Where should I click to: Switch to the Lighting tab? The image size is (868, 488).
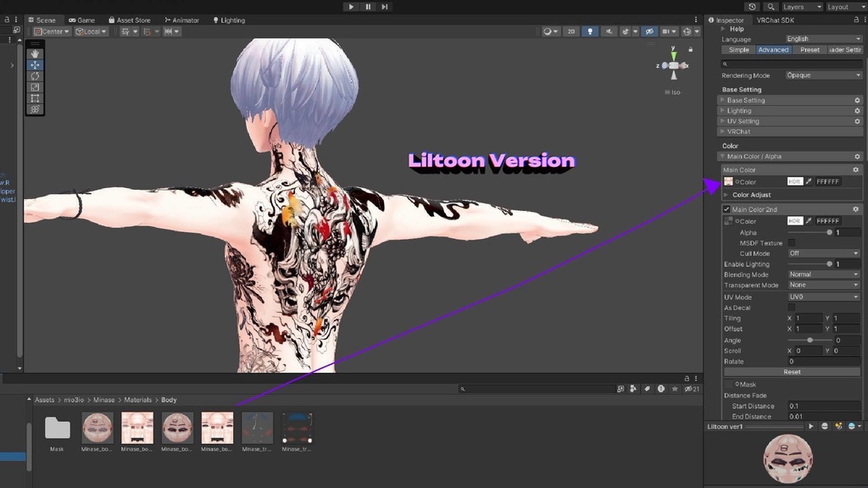229,20
